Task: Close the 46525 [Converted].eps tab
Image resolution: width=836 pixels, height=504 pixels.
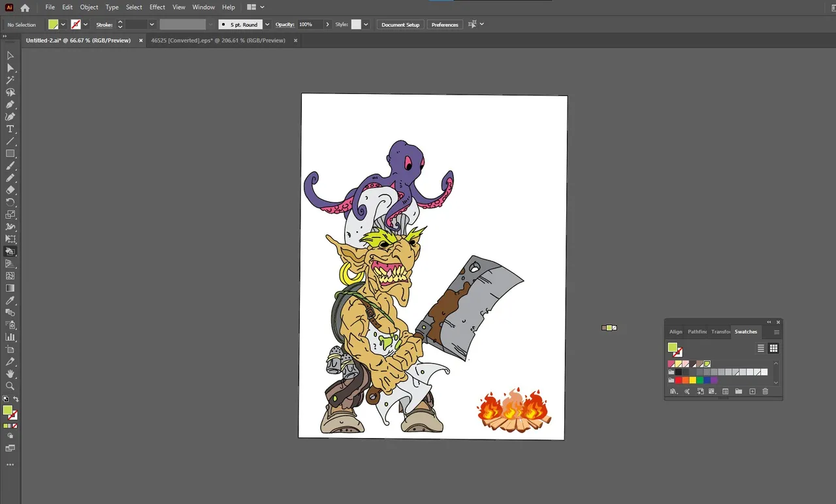Action: [x=295, y=40]
